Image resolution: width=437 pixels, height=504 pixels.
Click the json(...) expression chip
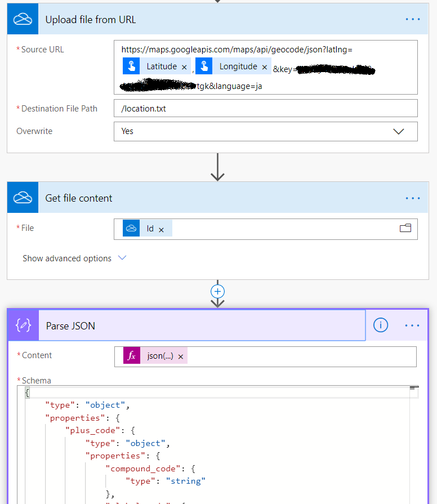click(155, 355)
